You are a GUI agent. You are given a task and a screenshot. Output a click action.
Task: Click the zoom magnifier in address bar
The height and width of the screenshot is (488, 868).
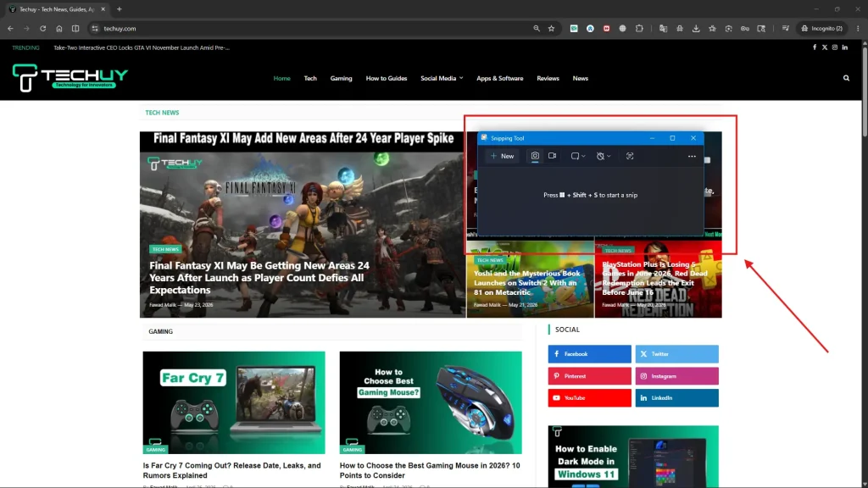coord(536,28)
